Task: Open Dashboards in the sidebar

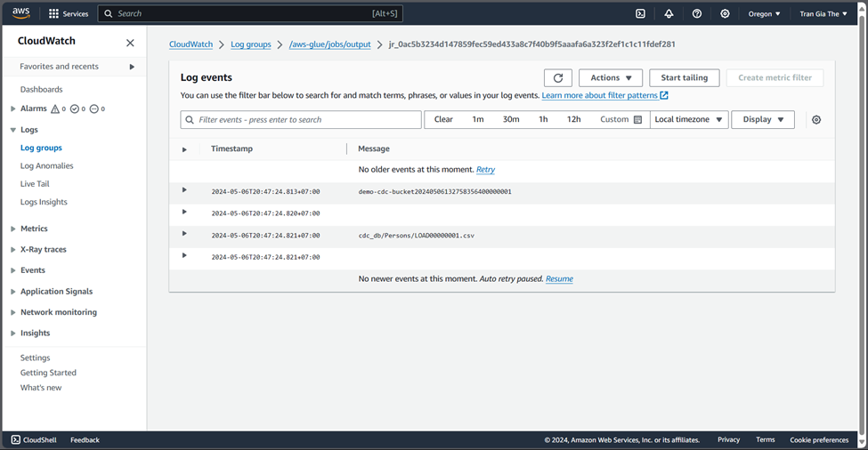Action: pyautogui.click(x=42, y=89)
